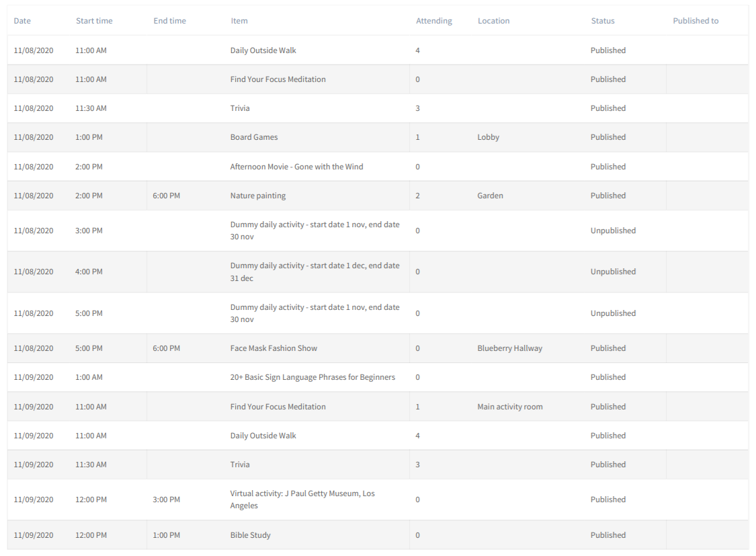Click the Location column header

(x=493, y=21)
